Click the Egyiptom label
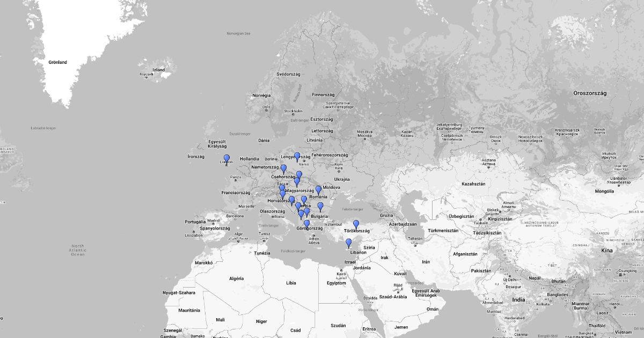The width and height of the screenshot is (644, 338). click(336, 282)
